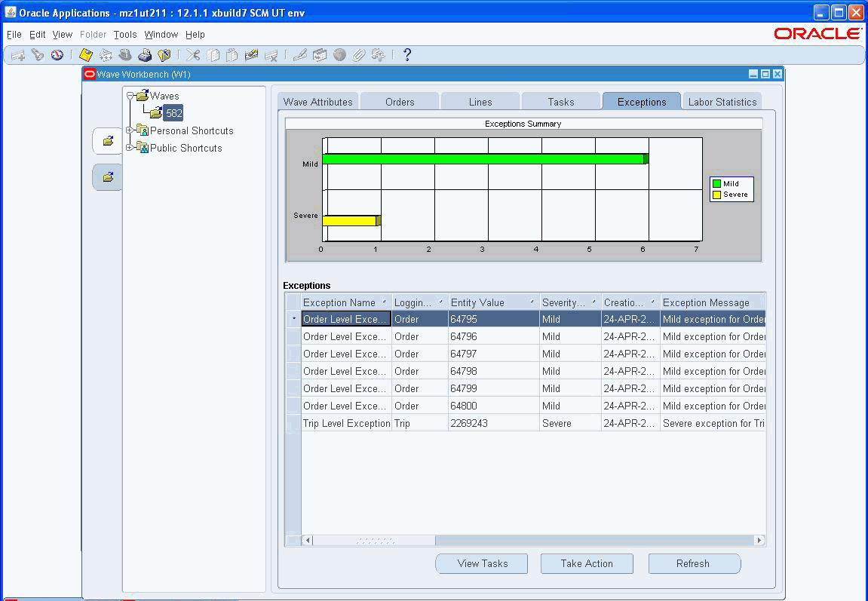Click the Severe severity cell
This screenshot has width=868, height=601.
coord(570,423)
